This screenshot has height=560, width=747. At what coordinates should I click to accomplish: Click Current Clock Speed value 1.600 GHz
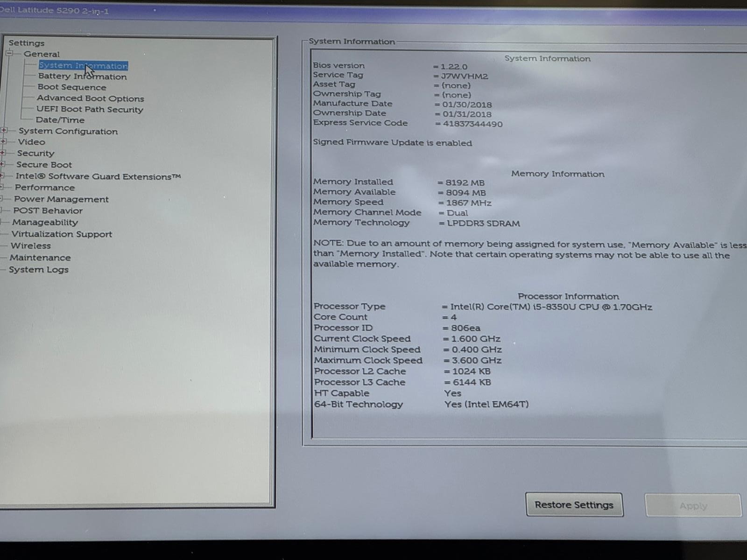click(476, 339)
